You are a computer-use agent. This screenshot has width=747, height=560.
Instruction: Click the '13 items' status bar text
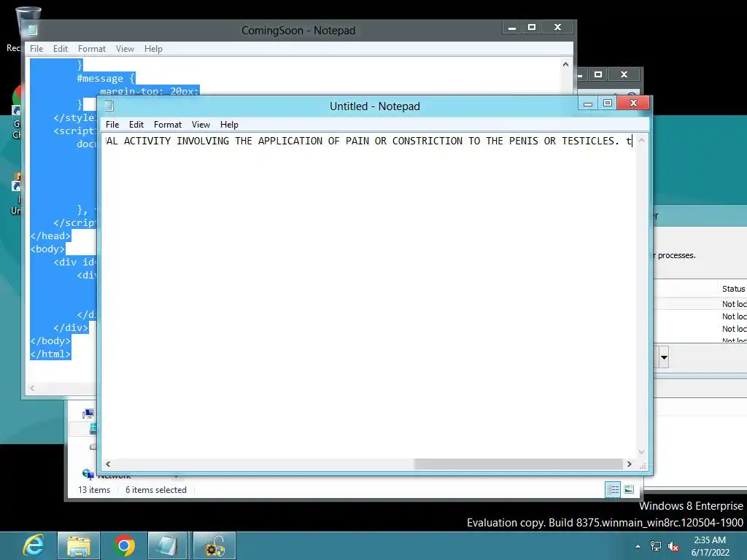(x=94, y=489)
